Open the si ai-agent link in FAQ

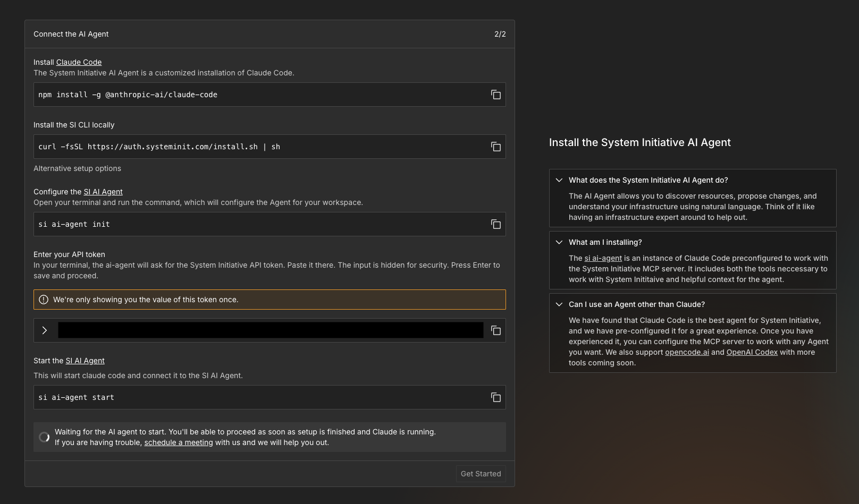pos(603,258)
